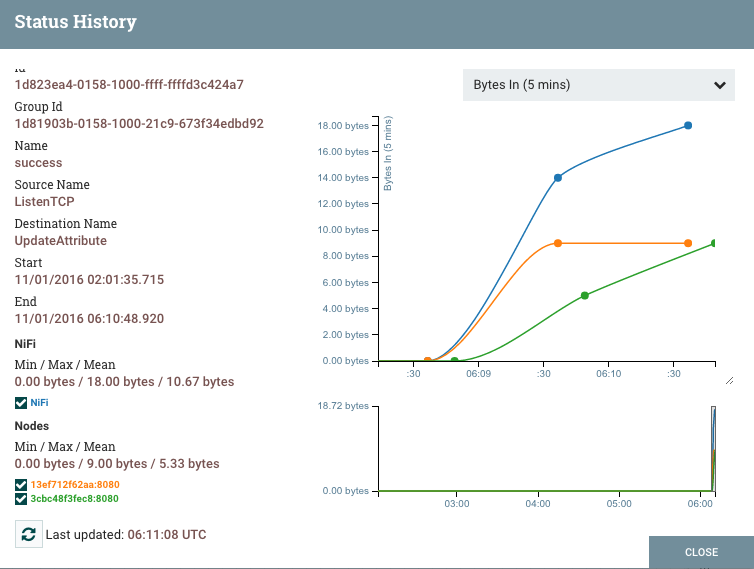Click the chart resize handle icon

(729, 381)
